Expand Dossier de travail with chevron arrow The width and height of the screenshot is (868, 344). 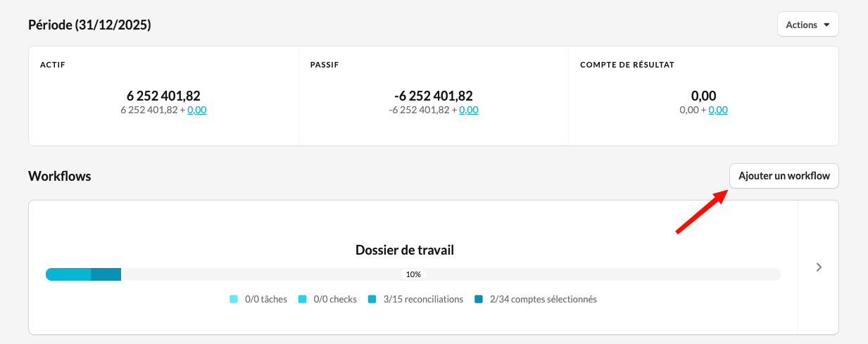(x=819, y=267)
